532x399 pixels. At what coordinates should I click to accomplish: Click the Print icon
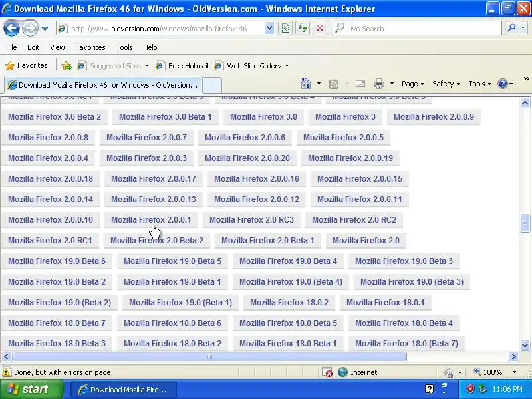[x=378, y=84]
